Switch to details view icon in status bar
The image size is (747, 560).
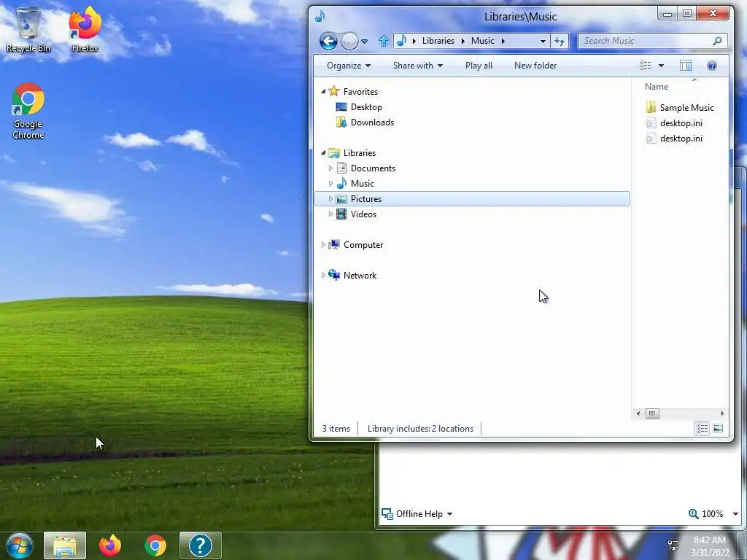click(x=702, y=429)
